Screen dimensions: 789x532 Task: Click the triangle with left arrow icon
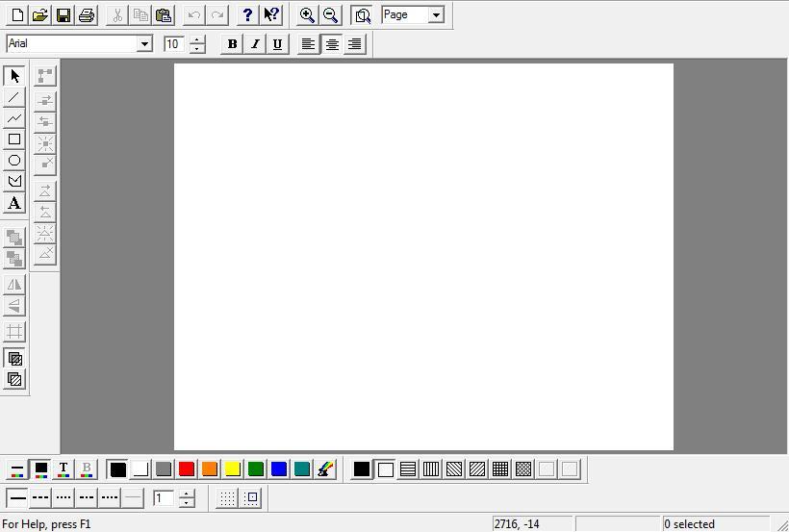[45, 212]
